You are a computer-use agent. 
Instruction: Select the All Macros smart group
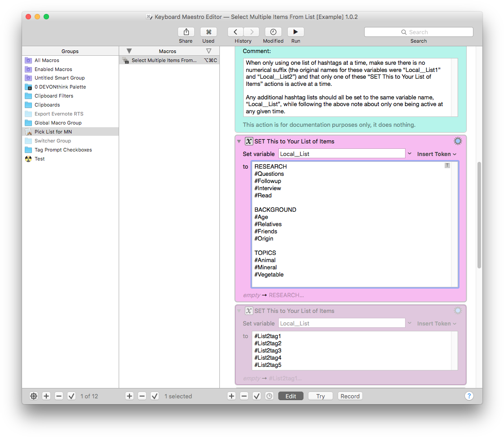[71, 60]
